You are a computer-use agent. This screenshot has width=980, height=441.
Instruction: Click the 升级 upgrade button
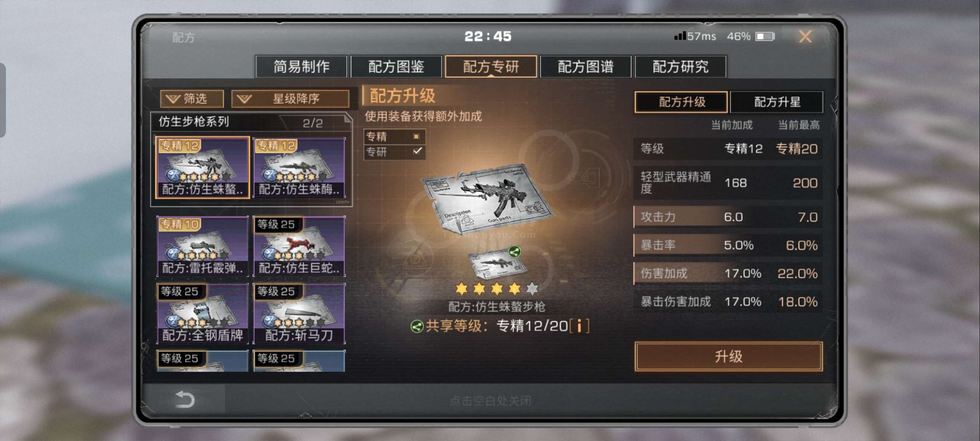(728, 356)
